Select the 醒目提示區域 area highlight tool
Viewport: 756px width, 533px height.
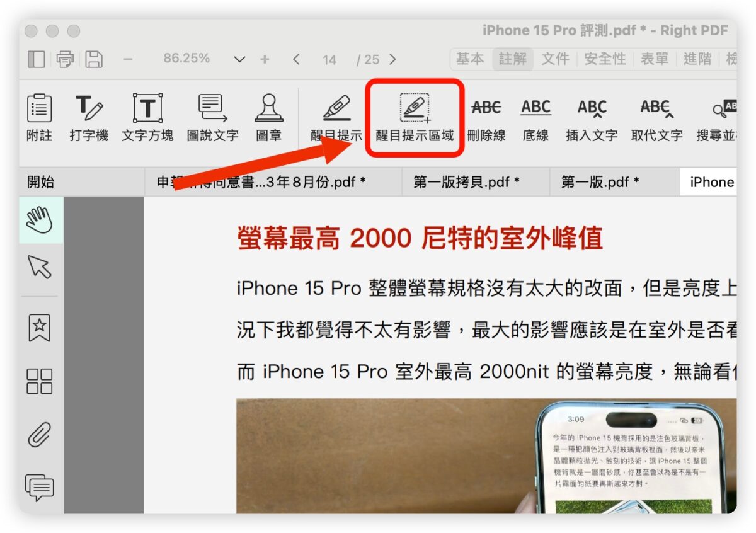click(415, 118)
